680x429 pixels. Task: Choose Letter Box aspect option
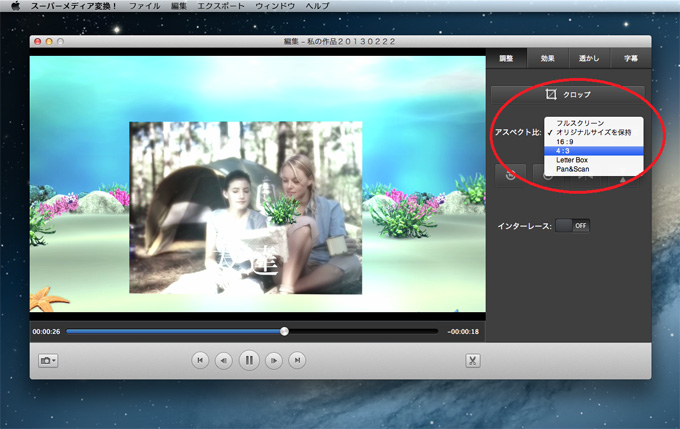(x=594, y=160)
